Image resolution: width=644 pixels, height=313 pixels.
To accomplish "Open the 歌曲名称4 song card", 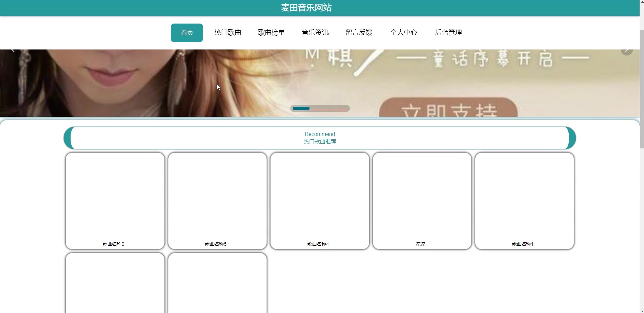I will pyautogui.click(x=320, y=201).
